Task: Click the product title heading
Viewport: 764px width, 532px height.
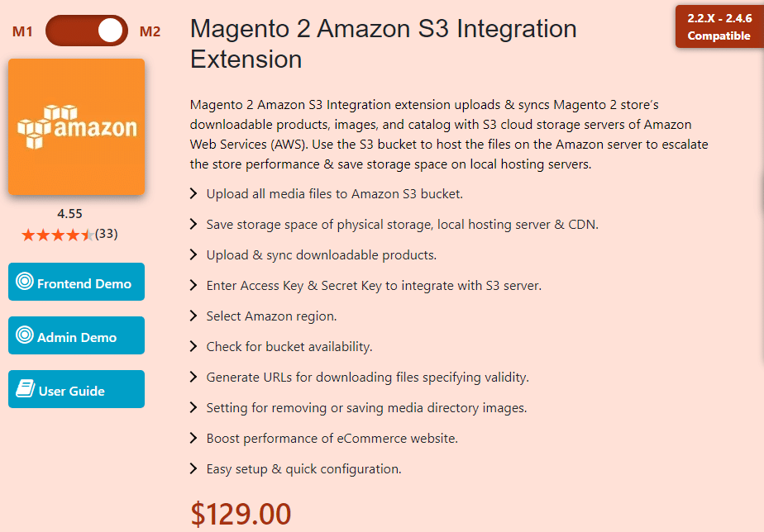Action: 383,43
